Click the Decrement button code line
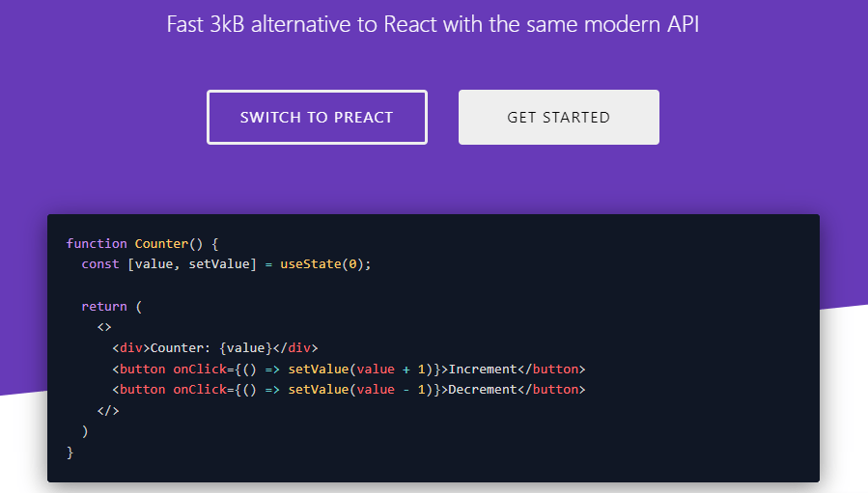The image size is (868, 493). tap(349, 390)
